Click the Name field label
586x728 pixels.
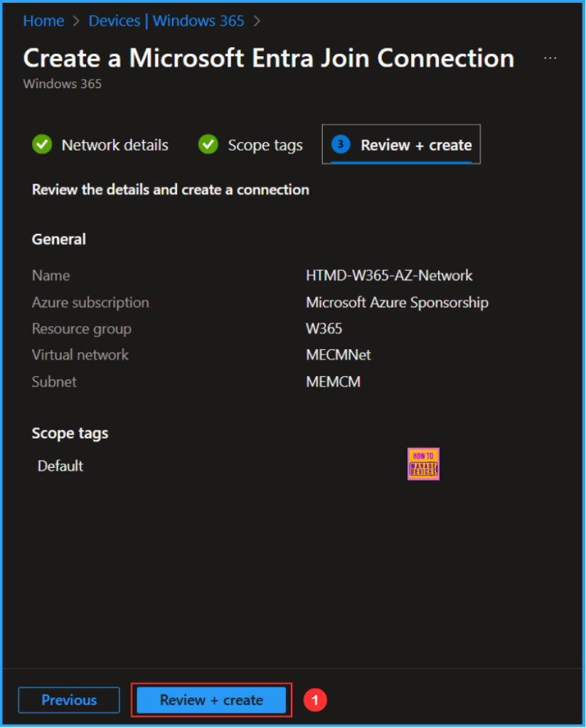point(51,275)
